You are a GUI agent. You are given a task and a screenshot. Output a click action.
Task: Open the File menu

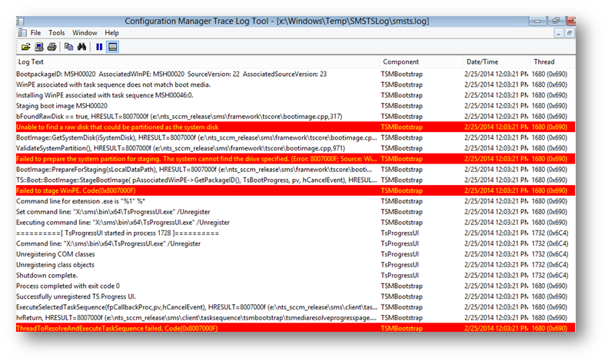pyautogui.click(x=35, y=33)
